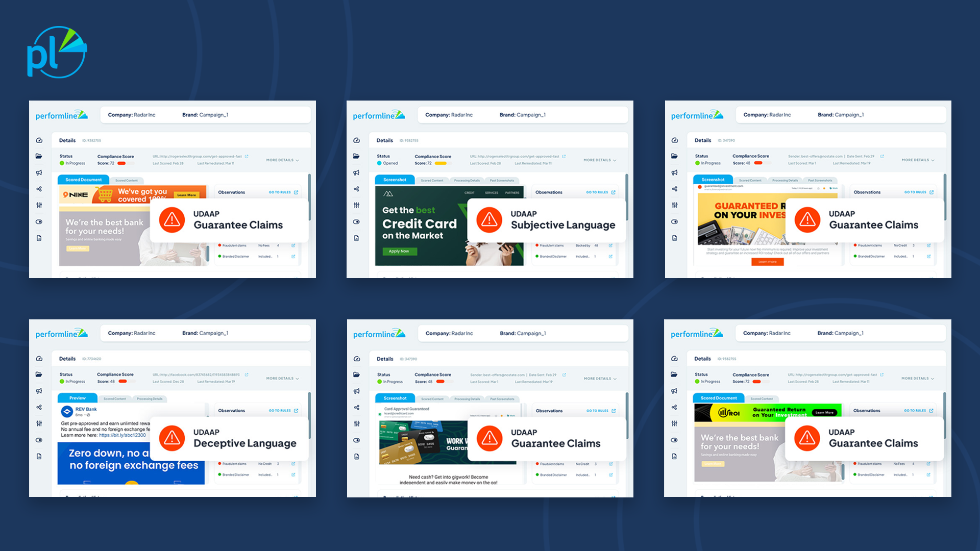Click the yellow compliance score bar in the Subjective Language panel
This screenshot has height=551, width=980.
440,163
